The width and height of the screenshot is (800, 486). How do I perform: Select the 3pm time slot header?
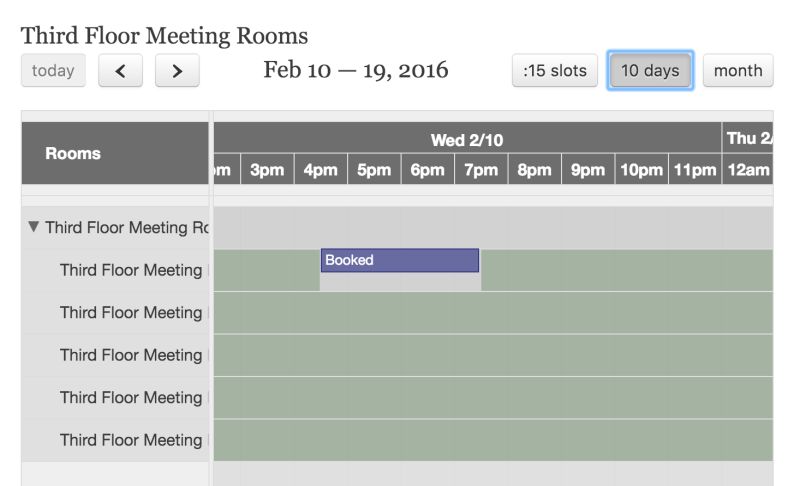point(267,170)
